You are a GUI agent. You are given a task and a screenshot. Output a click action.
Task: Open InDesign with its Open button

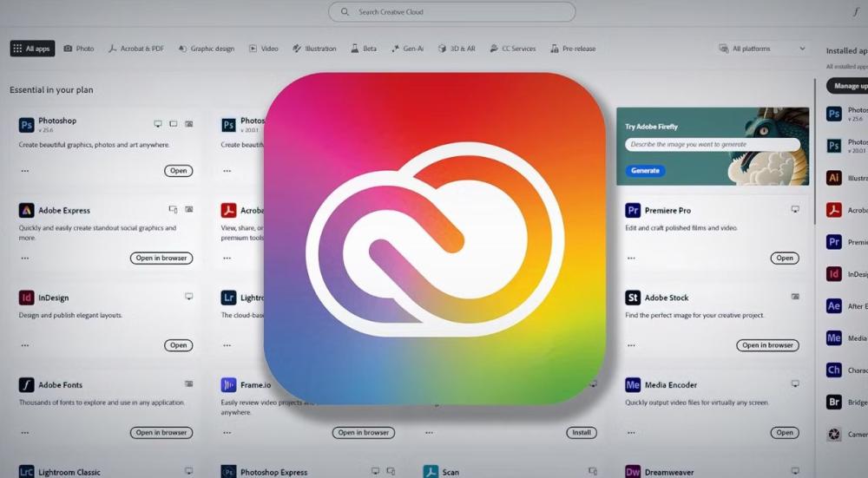178,345
